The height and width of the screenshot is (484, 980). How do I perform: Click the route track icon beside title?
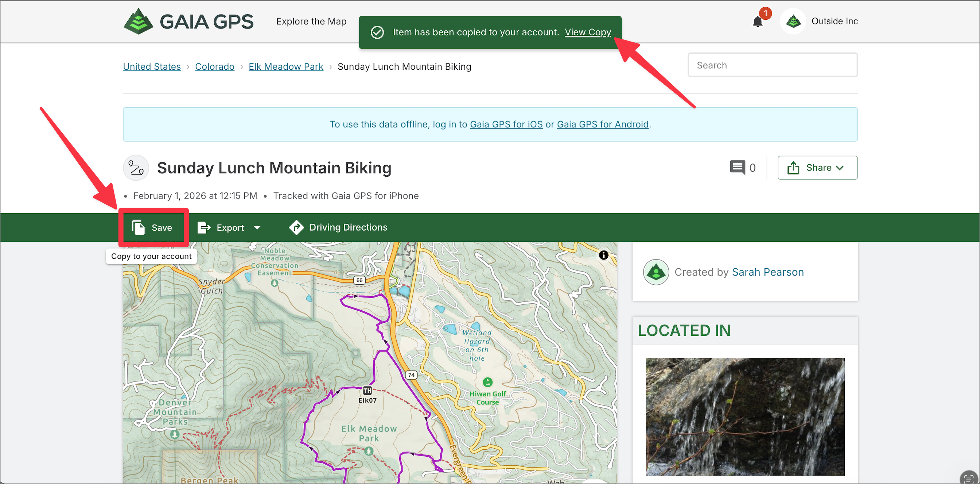pos(136,168)
